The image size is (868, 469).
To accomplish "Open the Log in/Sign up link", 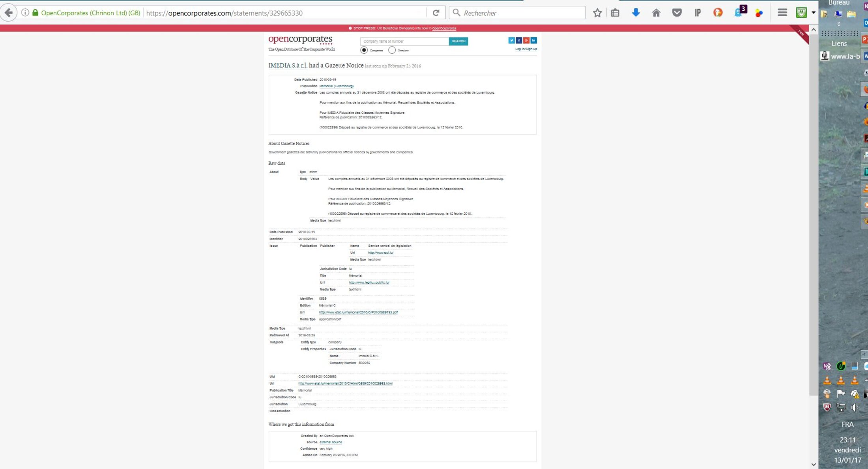I will [x=526, y=49].
